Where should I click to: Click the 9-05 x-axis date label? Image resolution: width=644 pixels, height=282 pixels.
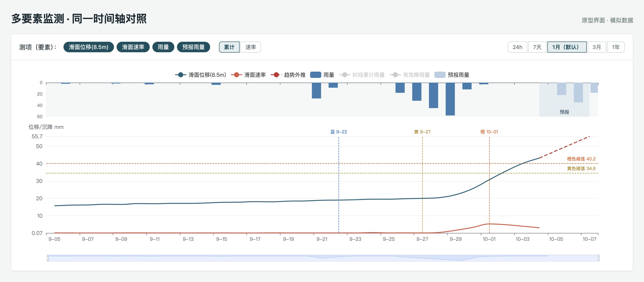55,239
